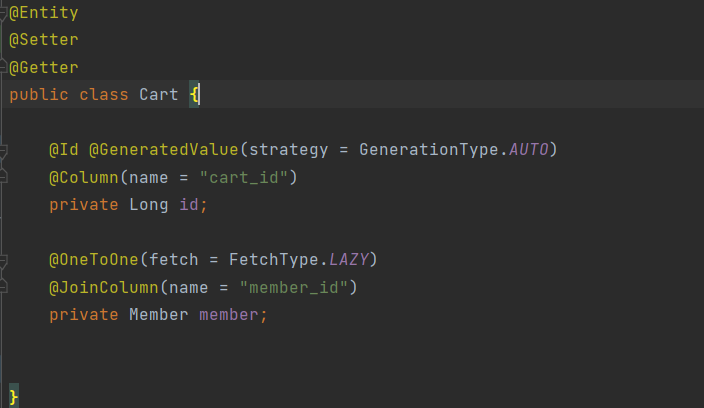Viewport: 704px width, 408px height.
Task: Click 'name' inside the @JoinColumn annotation
Action: pos(189,288)
